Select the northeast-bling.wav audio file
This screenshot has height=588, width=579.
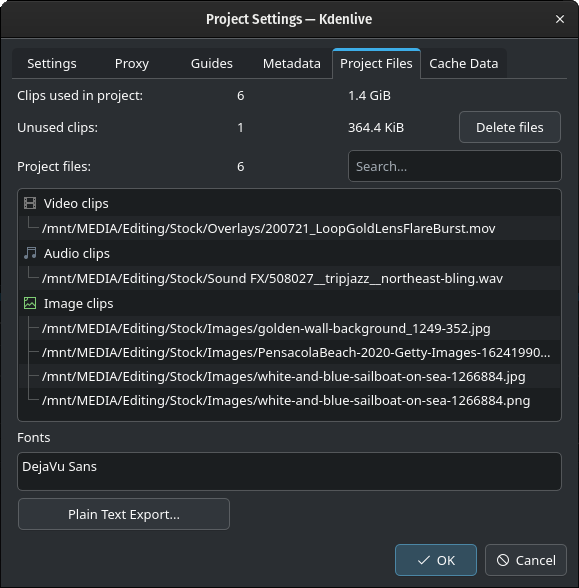pyautogui.click(x=272, y=278)
